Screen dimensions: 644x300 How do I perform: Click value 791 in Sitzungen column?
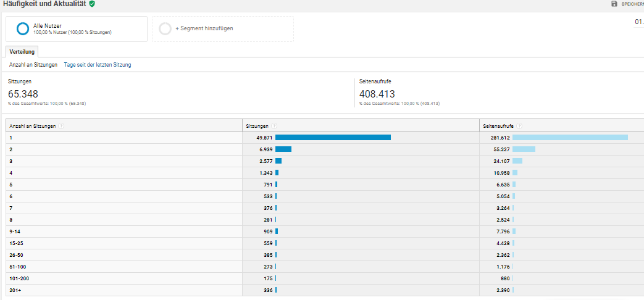pos(268,185)
